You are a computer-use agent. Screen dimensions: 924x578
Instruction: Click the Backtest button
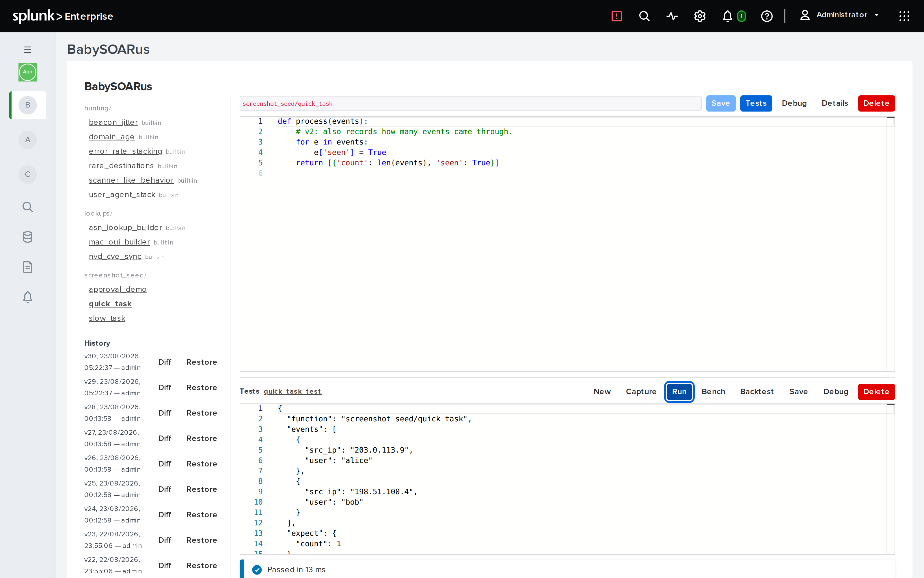pyautogui.click(x=757, y=391)
